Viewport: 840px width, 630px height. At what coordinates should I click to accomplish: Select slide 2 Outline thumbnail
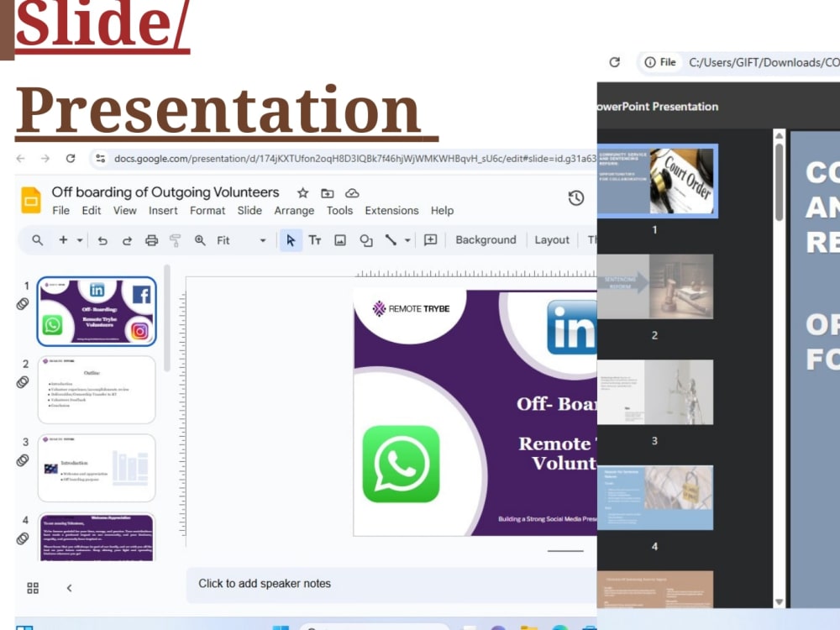click(97, 390)
